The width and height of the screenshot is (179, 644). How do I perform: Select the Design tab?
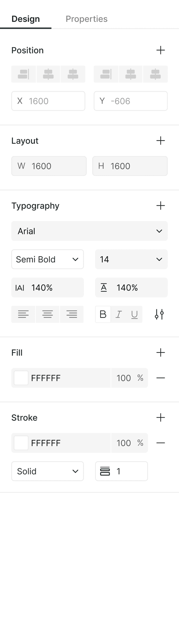pyautogui.click(x=25, y=19)
